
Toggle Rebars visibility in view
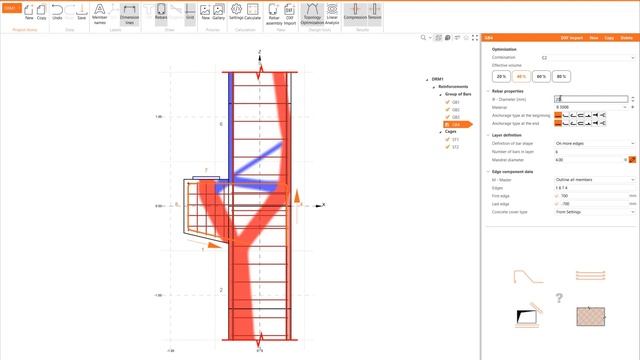coord(161,12)
